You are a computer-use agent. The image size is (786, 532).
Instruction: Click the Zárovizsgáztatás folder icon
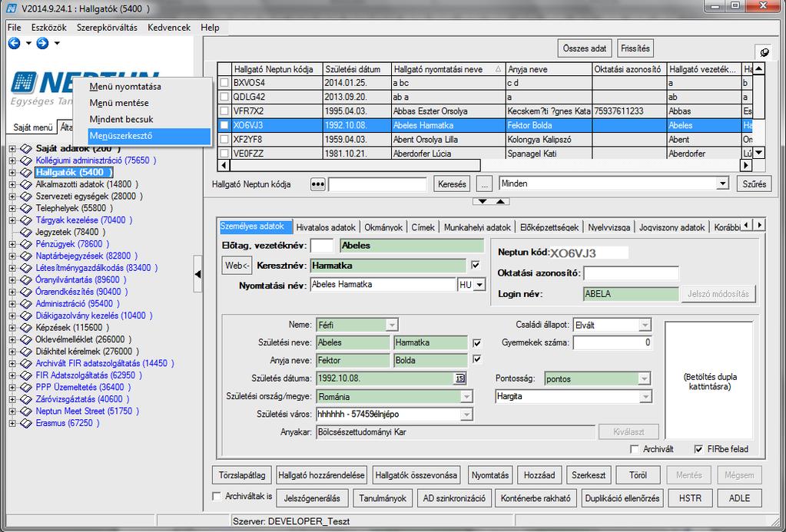click(x=26, y=400)
